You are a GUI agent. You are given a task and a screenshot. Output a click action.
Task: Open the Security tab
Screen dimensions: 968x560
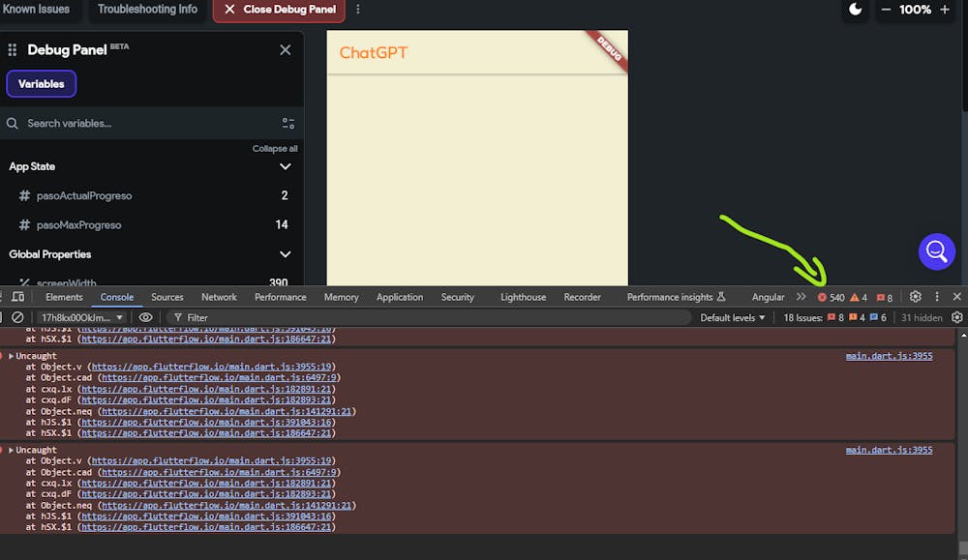[x=458, y=297]
